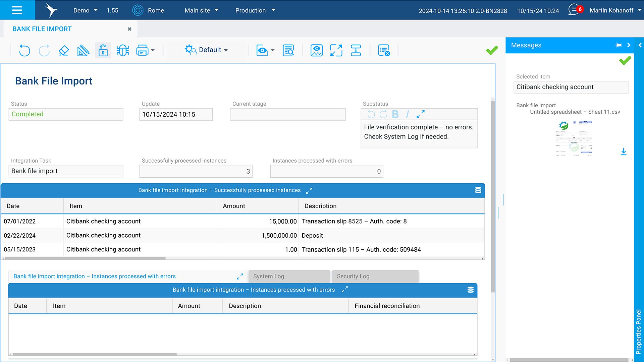The image size is (644, 362).
Task: Click the undo icon in the main toolbar
Action: click(x=24, y=51)
